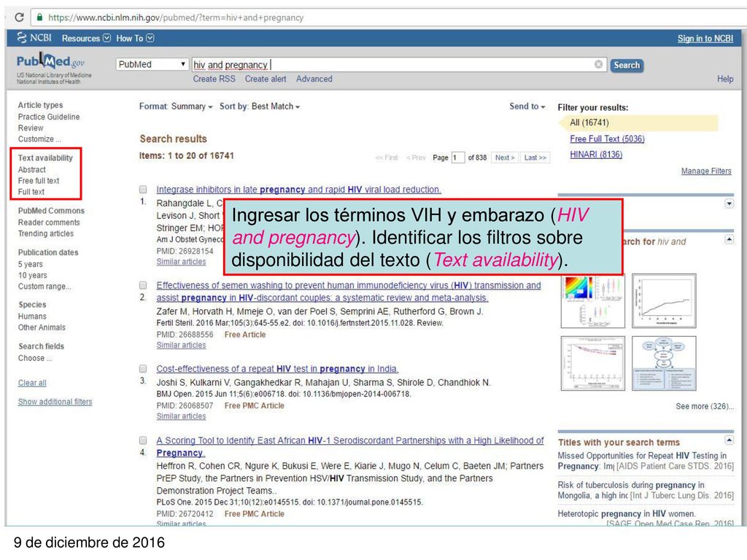Filter by Free full text
Screen dimensions: 747x560
(39, 181)
